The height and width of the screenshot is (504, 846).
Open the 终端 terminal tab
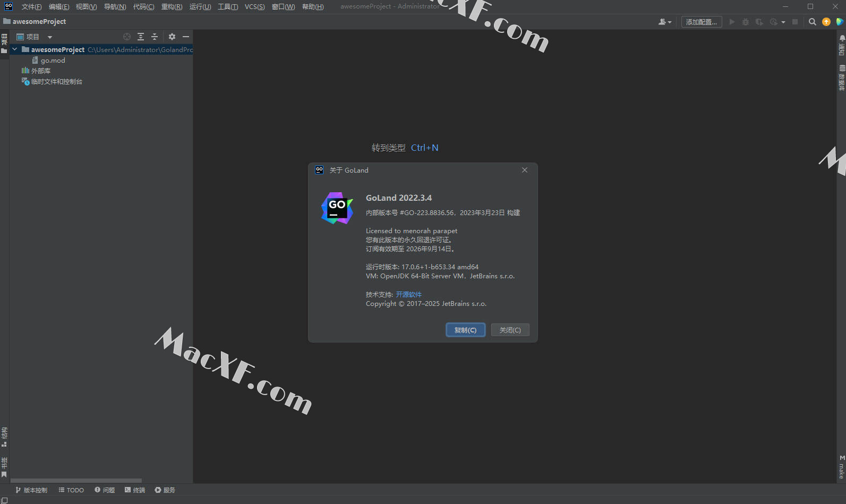pyautogui.click(x=135, y=490)
